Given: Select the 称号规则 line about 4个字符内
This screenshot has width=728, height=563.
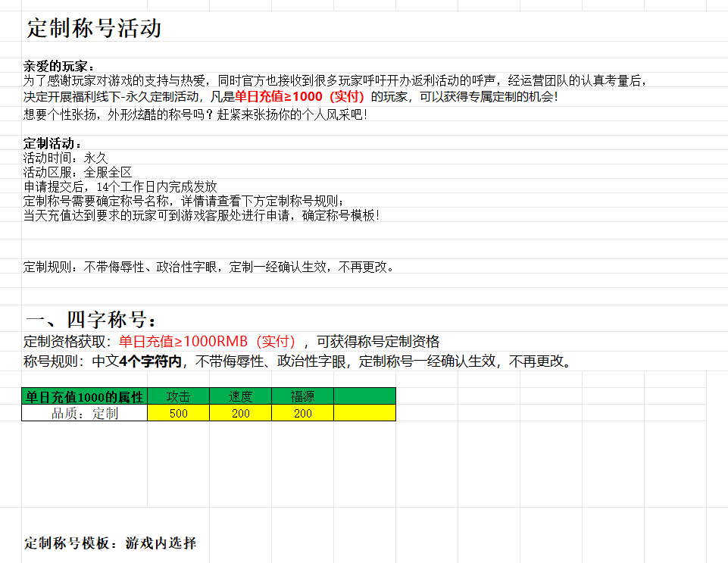Looking at the screenshot, I should pos(297,361).
